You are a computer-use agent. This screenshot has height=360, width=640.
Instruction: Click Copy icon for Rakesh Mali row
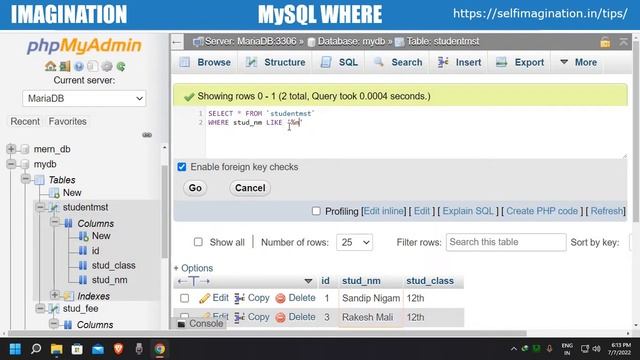point(240,317)
